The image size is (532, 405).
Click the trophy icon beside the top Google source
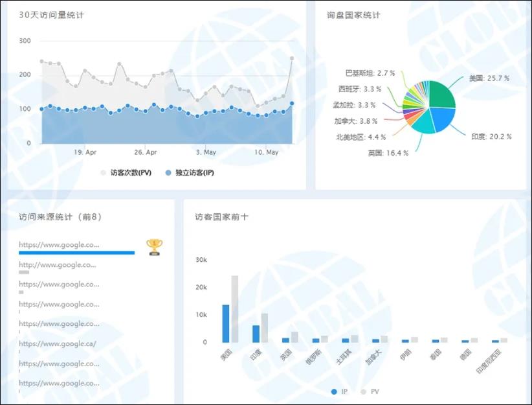(153, 246)
